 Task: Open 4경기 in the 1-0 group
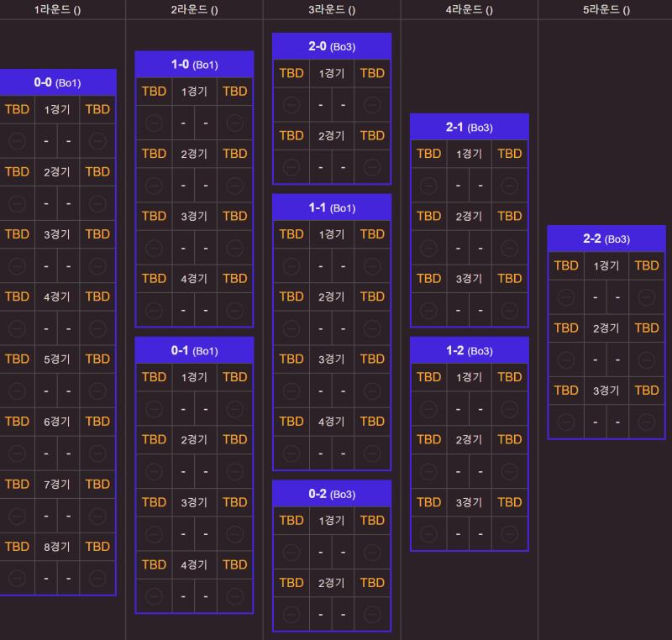tap(194, 279)
